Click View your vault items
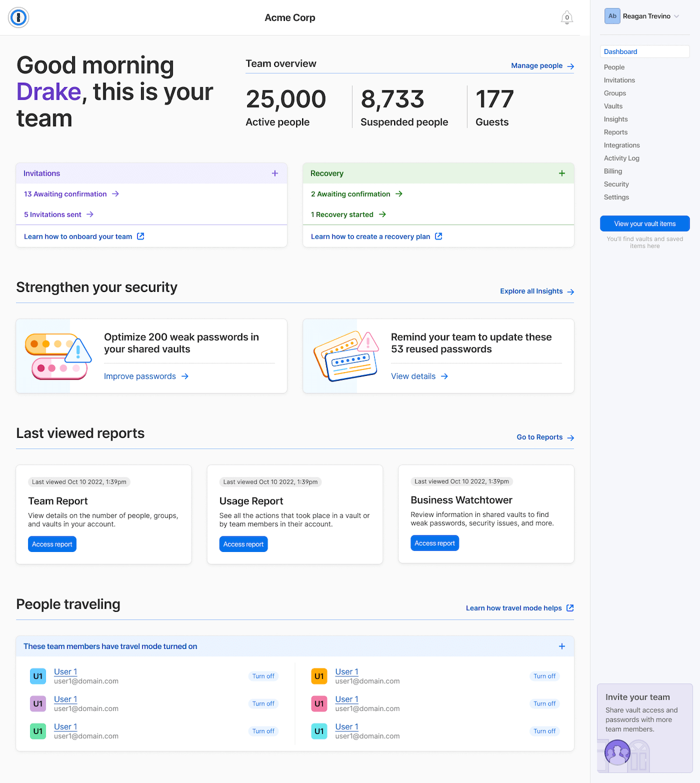This screenshot has height=783, width=700. pyautogui.click(x=645, y=223)
